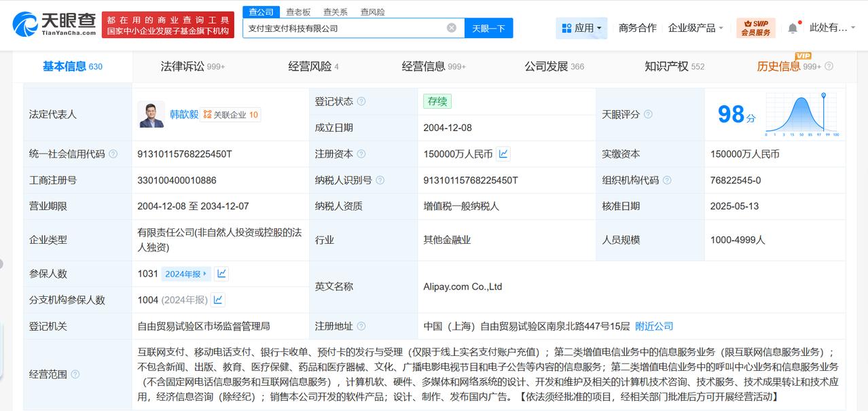Click registration number 330100400010886
The height and width of the screenshot is (411, 868).
[177, 180]
